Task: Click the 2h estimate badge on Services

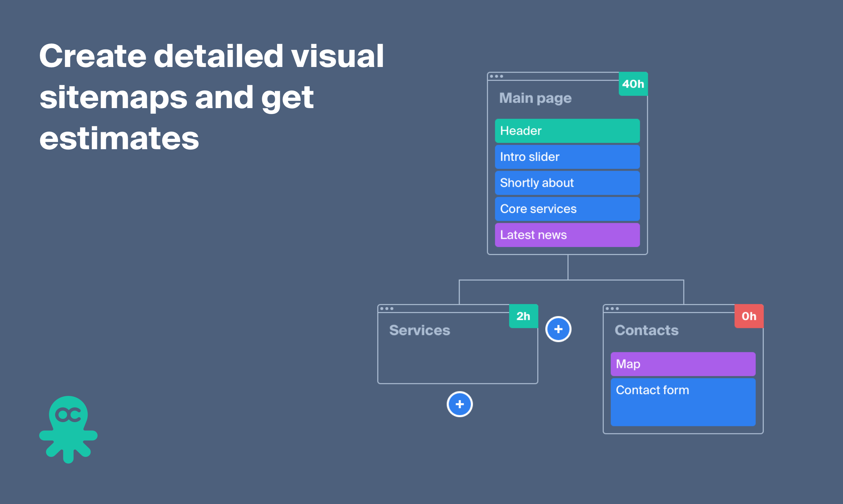Action: click(523, 316)
